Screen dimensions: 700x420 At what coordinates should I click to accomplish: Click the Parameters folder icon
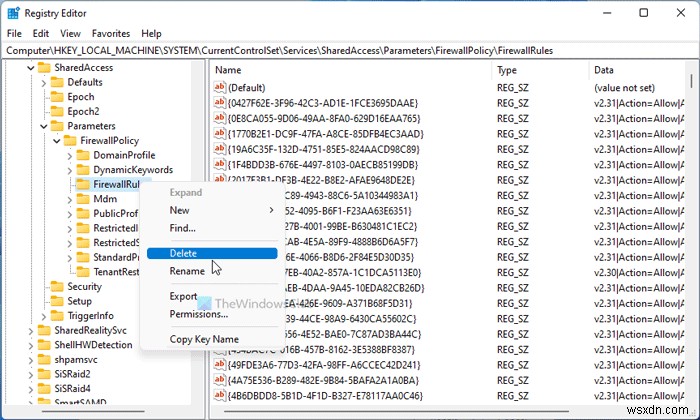click(x=57, y=126)
